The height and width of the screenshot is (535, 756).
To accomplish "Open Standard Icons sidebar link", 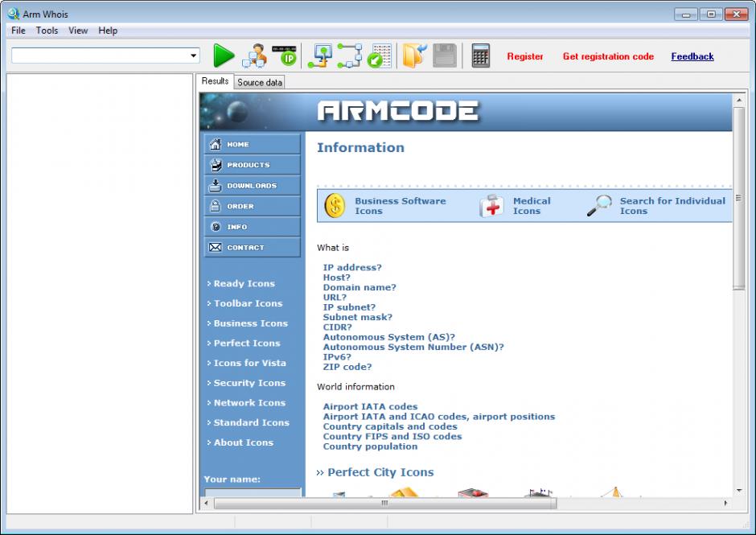I will 251,422.
